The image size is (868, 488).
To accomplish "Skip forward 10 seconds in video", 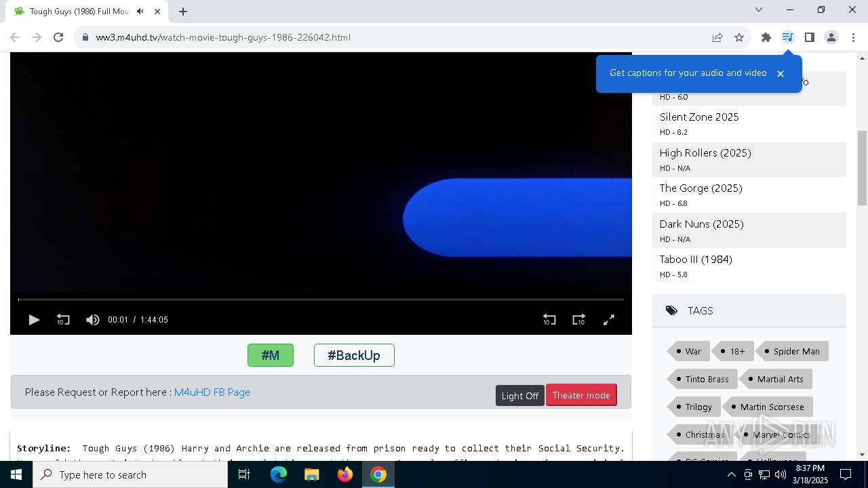I will 578,320.
